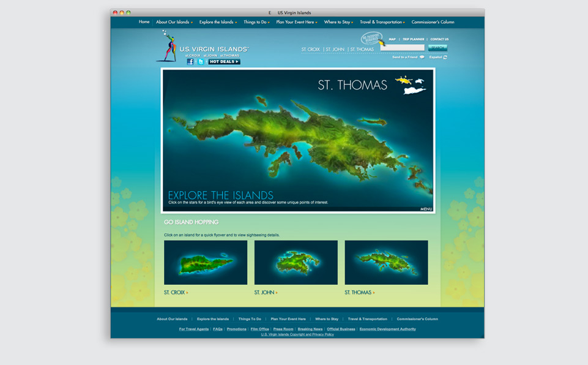This screenshot has width=588, height=365.
Task: Select the St. Thomas header tab
Action: point(362,50)
